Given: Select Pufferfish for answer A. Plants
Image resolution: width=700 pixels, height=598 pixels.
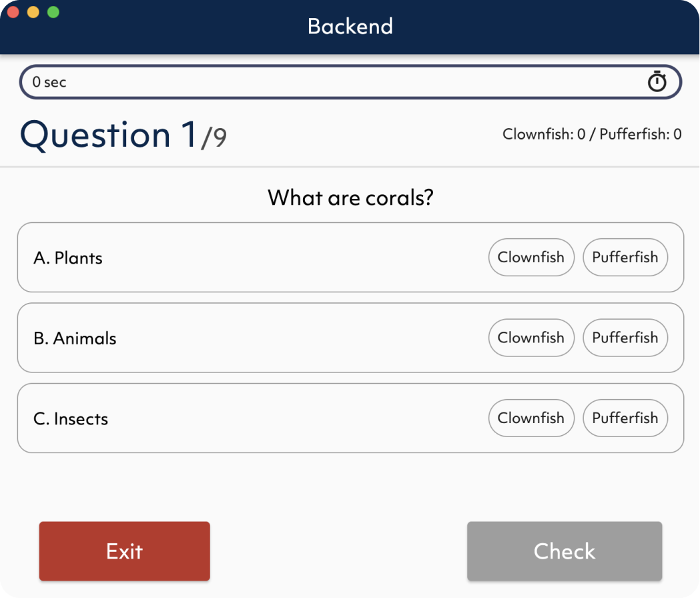Looking at the screenshot, I should coord(625,257).
